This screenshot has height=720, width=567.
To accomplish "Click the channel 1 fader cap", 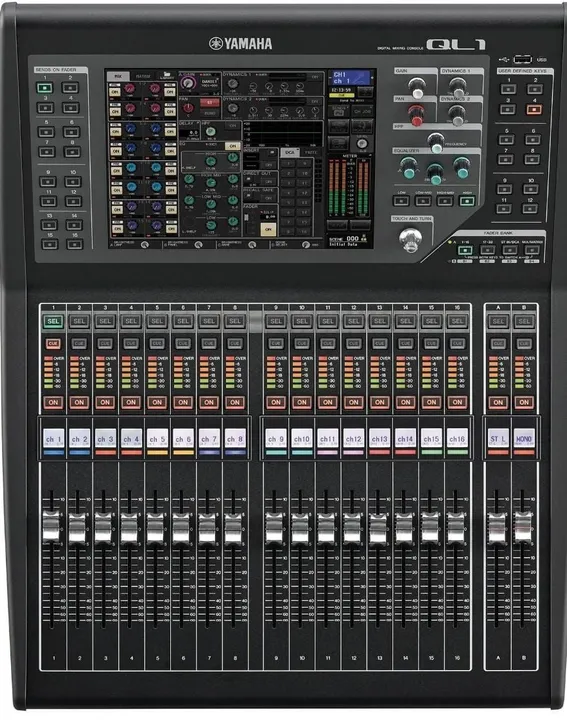I will click(51, 525).
